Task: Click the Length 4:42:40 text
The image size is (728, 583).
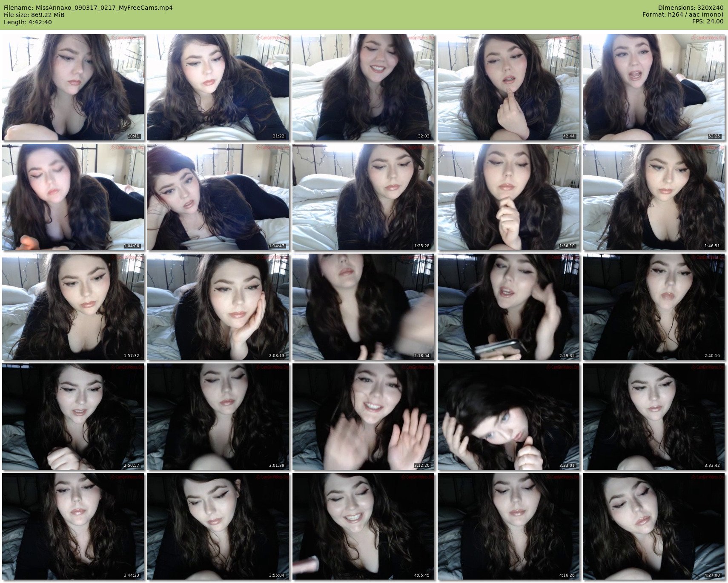Action: (28, 22)
